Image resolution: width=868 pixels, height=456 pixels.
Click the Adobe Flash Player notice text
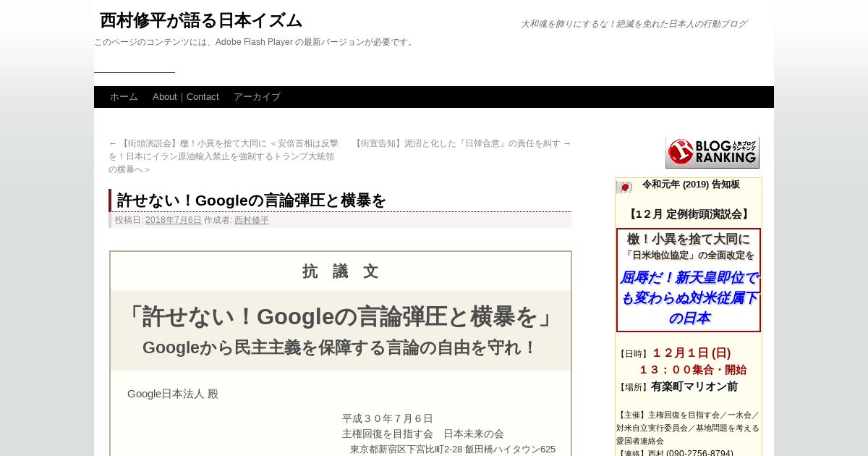(255, 42)
